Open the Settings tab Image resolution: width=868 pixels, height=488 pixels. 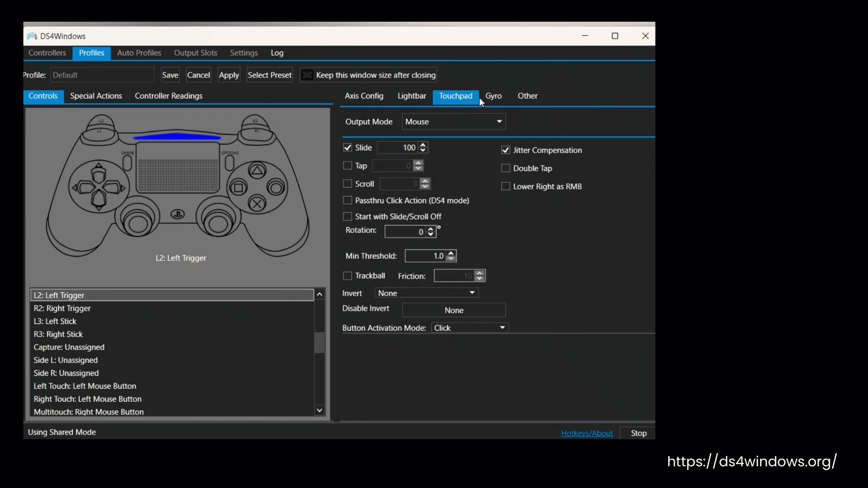tap(244, 53)
